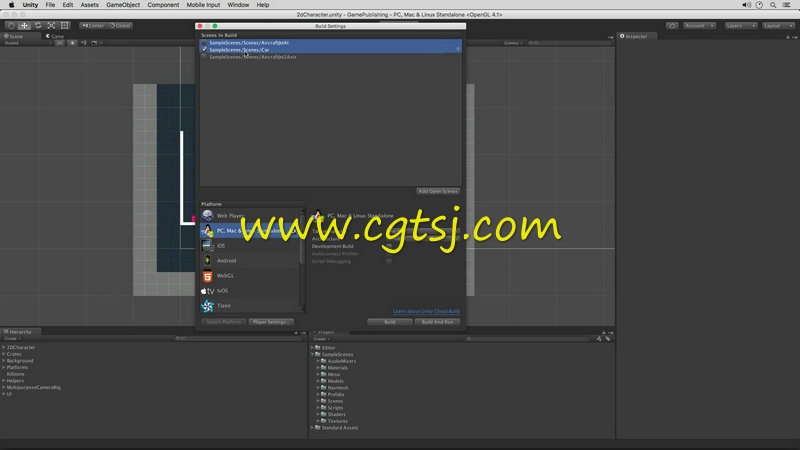Select the Hierarchy tab

coord(18,332)
